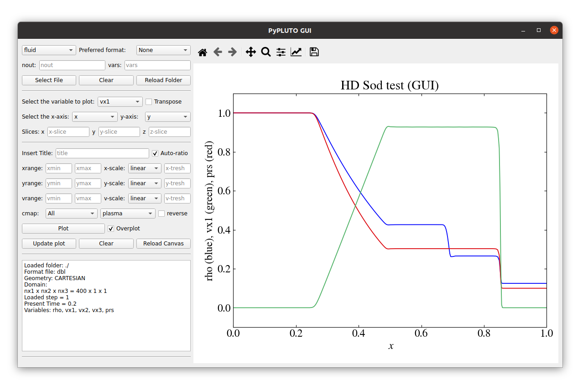588x391 pixels.
Task: Uncheck the Auto-ratio checkbox
Action: point(155,153)
